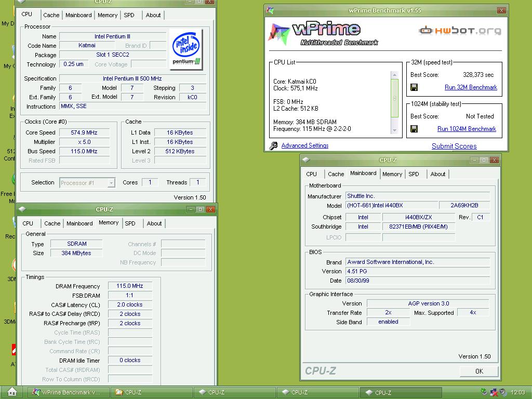Click Southbridge model 82371EB/MB (PIIX4E/M)
Screen dimensions: 532x399
click(419, 227)
